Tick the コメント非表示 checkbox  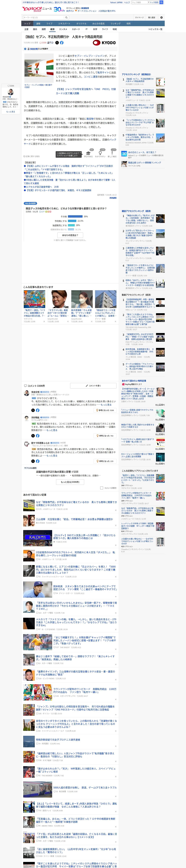coord(102,488)
